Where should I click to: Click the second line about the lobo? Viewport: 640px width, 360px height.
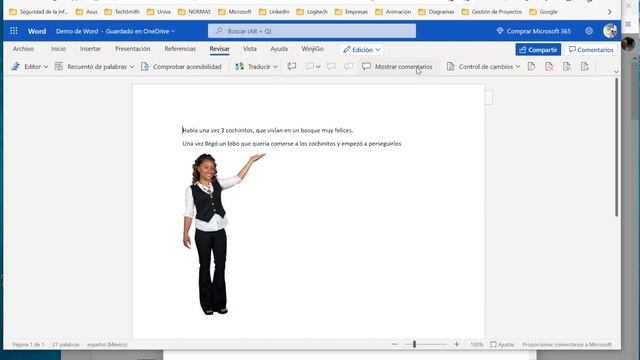[x=292, y=144]
